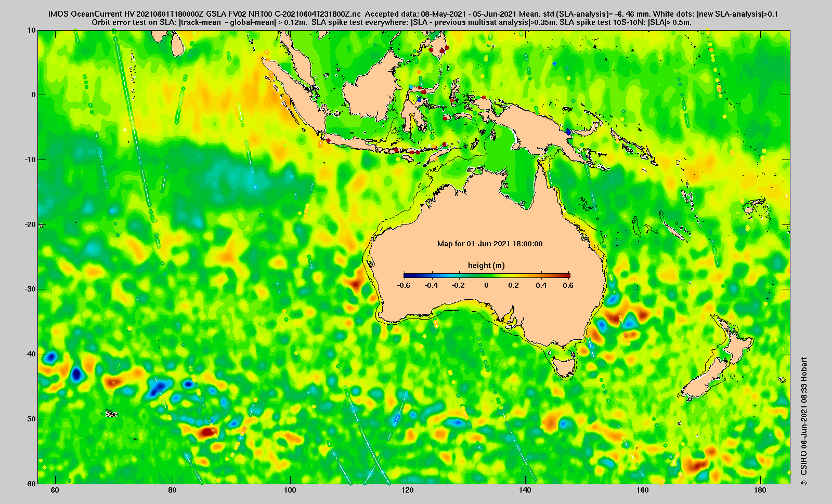Click the latitude axis label -50

31,419
